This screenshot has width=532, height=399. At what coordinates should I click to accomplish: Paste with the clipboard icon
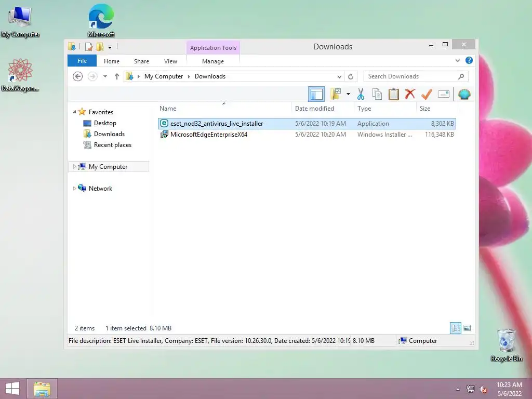[x=394, y=94]
